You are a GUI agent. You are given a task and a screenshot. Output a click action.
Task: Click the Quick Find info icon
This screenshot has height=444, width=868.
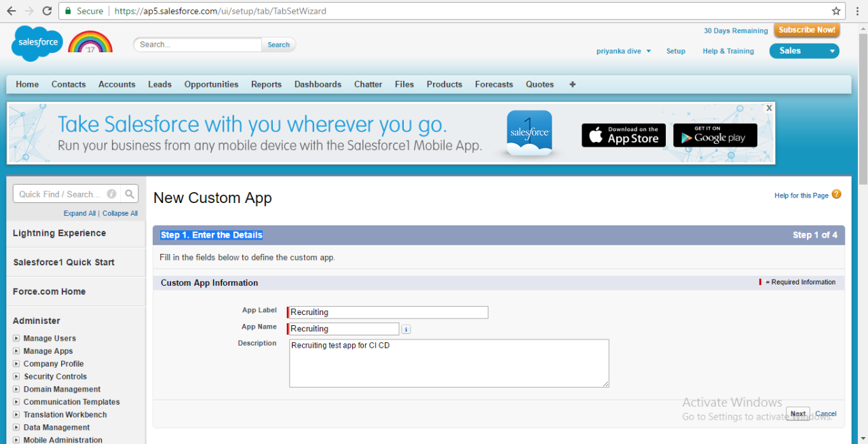(111, 194)
